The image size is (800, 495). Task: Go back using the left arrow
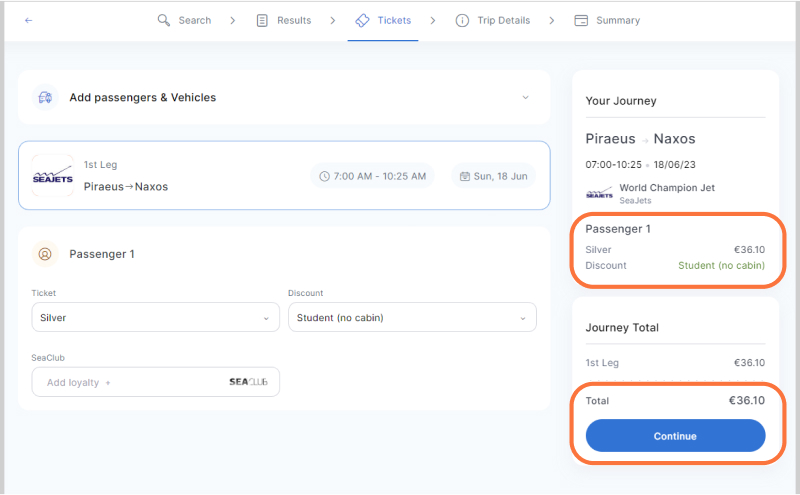coord(29,20)
